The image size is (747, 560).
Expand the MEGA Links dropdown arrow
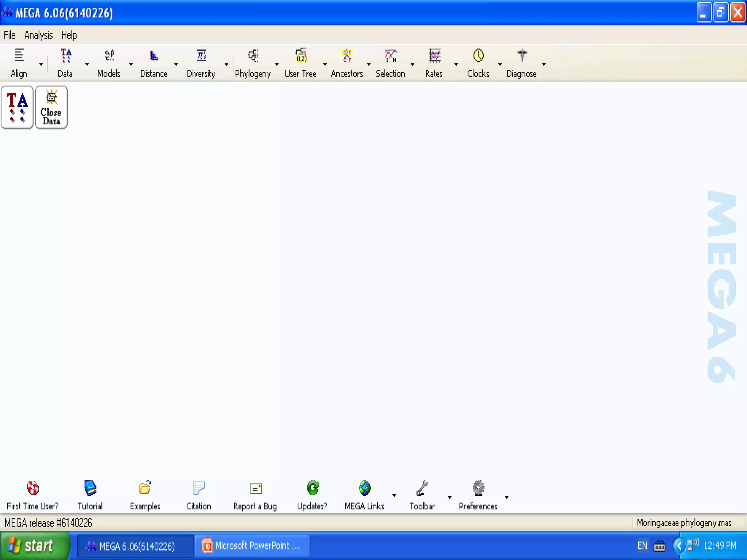pos(394,495)
